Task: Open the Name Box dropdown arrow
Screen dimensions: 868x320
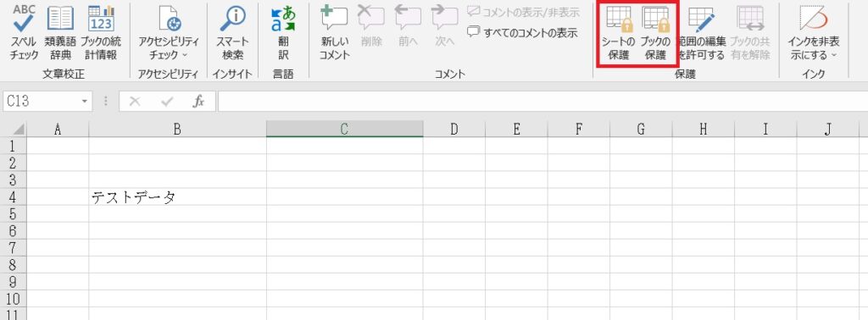Action: (x=84, y=102)
